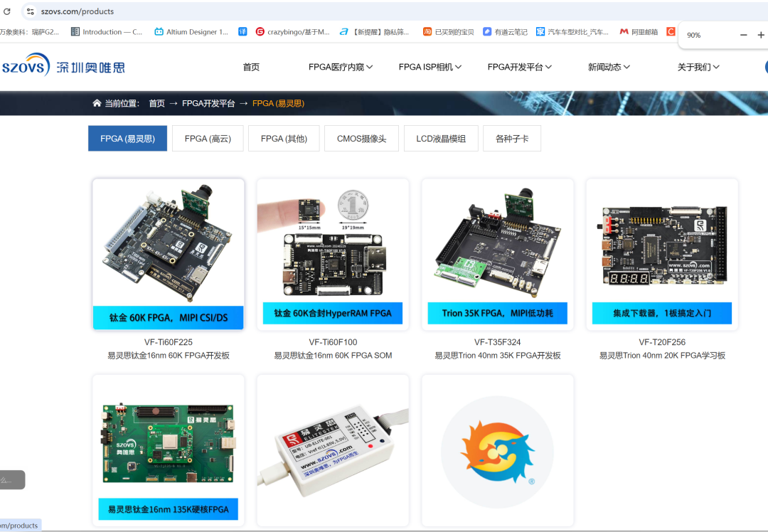Click 易灵思Trion 40nm 20K FPGA学习板 description
768x532 pixels.
[x=662, y=355]
